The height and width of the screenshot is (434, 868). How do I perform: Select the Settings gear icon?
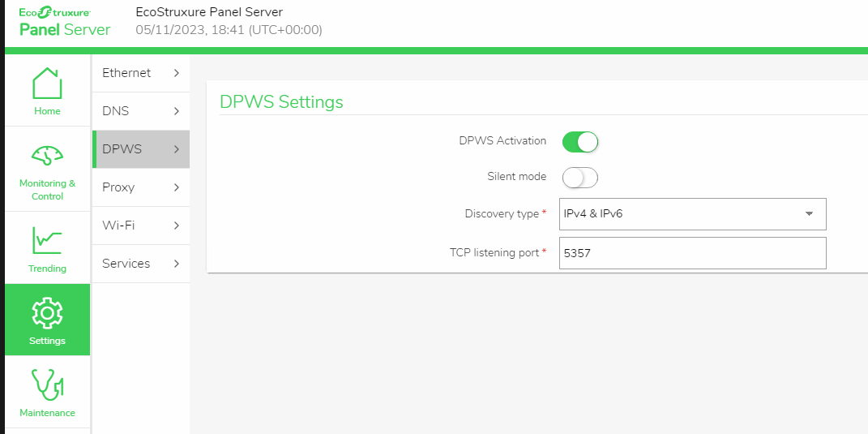pos(47,313)
